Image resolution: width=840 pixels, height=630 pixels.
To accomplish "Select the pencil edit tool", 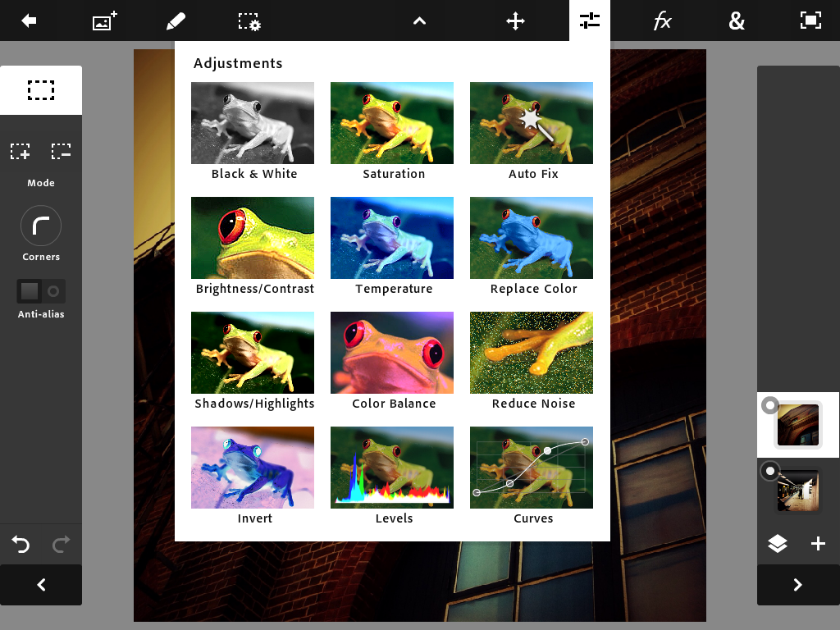I will pos(176,21).
